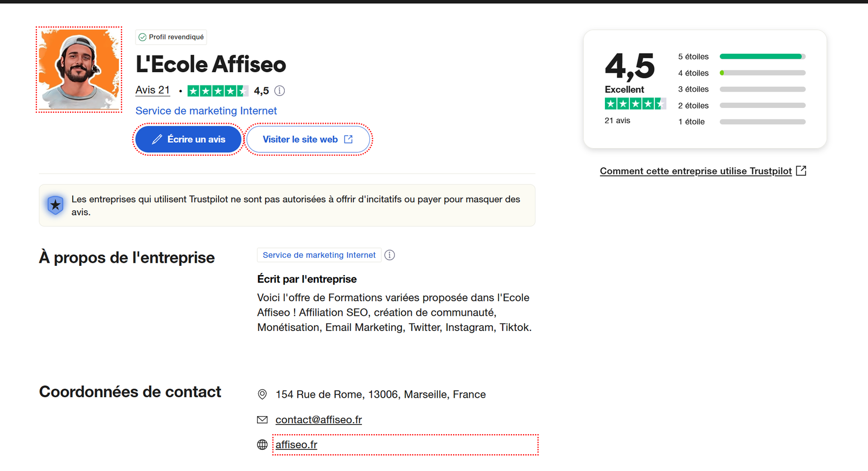Screen dimensions: 868x471
Task: Click the L'Ecole Affiseo profile picture
Action: [79, 69]
